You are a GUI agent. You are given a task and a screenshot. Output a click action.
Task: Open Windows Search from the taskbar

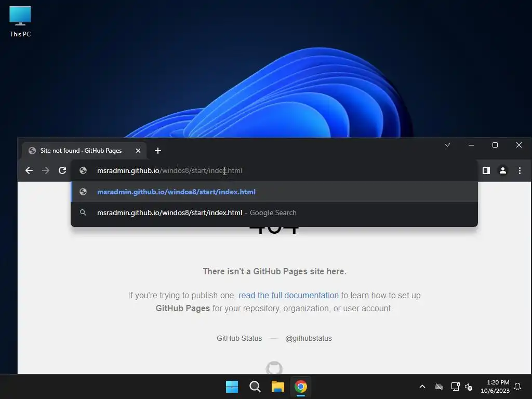(255, 387)
